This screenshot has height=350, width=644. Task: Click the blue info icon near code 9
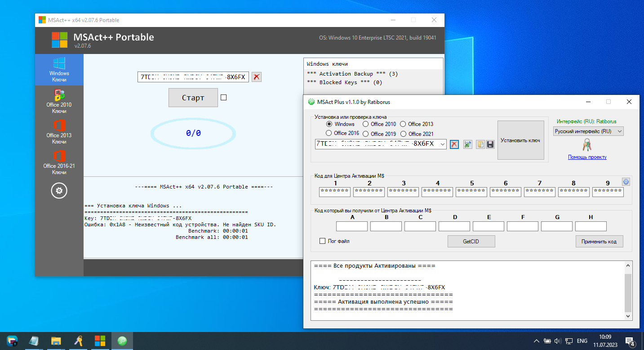(x=626, y=182)
